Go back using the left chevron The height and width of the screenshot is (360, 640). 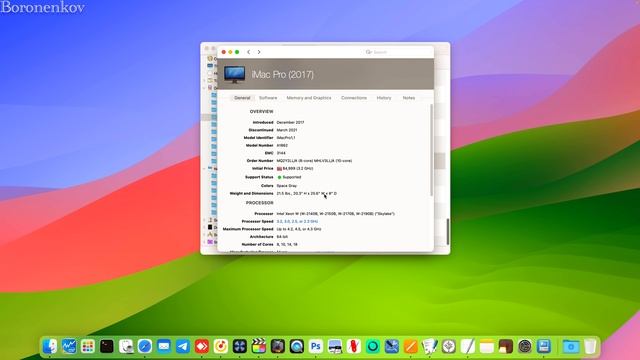(249, 52)
